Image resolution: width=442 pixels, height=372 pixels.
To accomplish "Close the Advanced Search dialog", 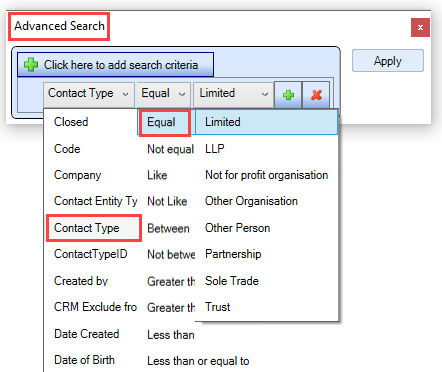I will (x=420, y=27).
